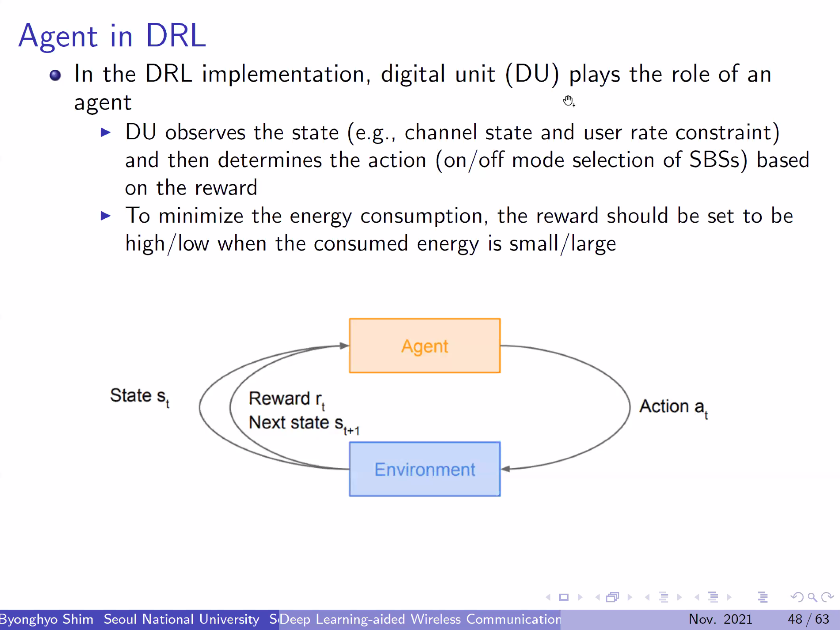Screen dimensions: 840x630
Task: Click the orange Agent box in diagram
Action: 425,346
